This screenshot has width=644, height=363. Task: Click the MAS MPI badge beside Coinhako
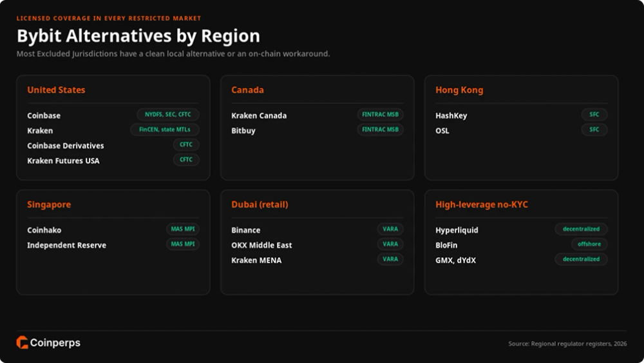[183, 229]
